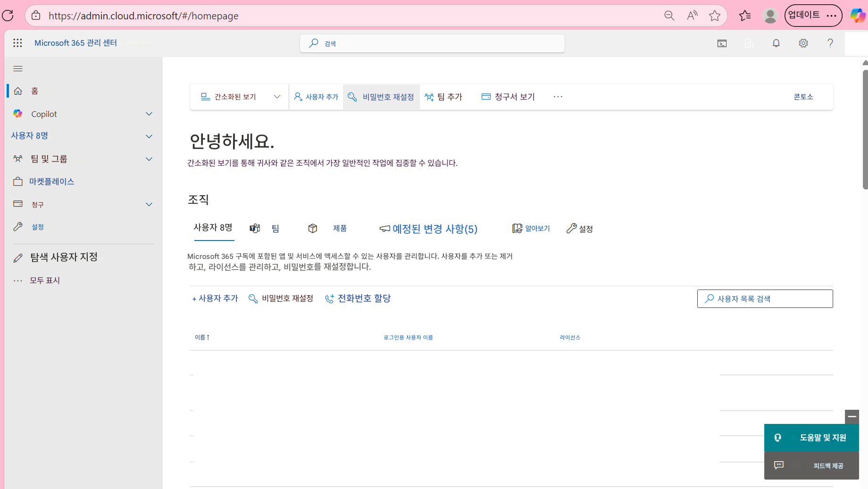Image resolution: width=868 pixels, height=489 pixels.
Task: Switch to the 제품 tab
Action: [x=327, y=228]
